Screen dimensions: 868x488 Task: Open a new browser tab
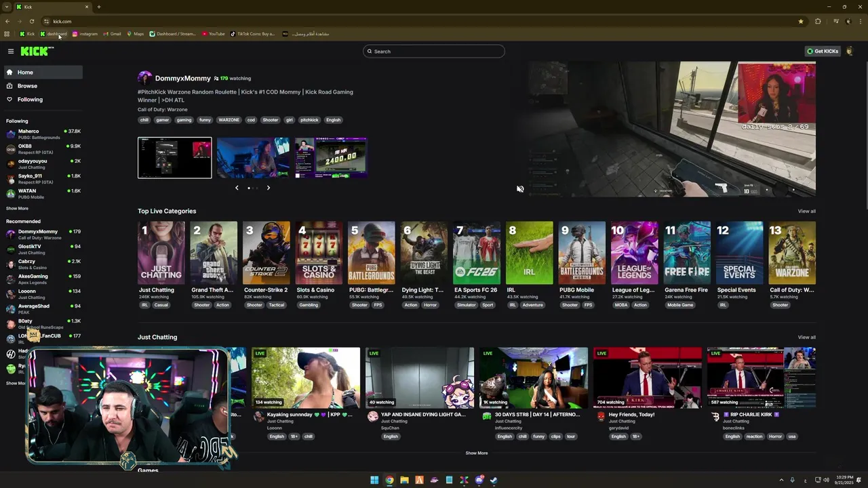pyautogui.click(x=99, y=7)
